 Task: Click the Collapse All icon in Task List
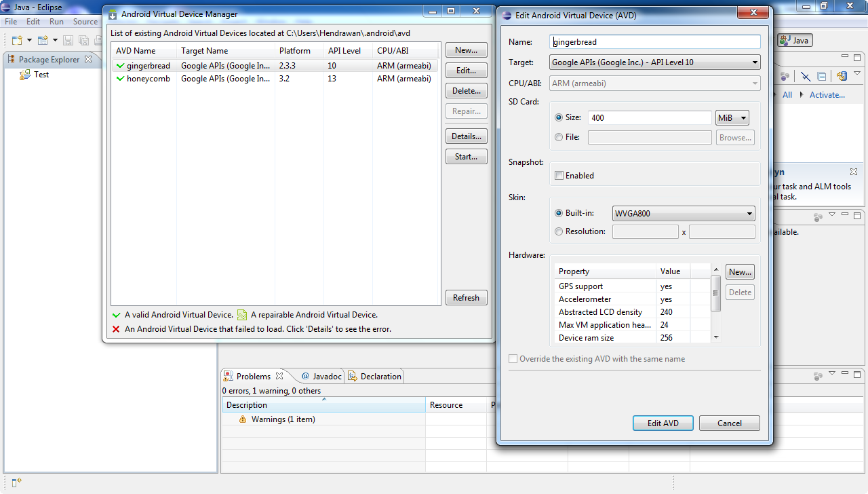point(821,77)
